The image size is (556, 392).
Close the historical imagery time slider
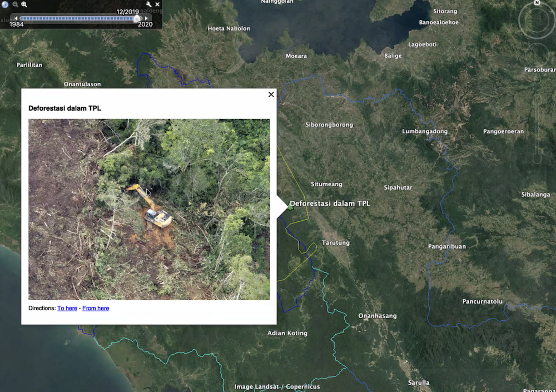coord(157,4)
